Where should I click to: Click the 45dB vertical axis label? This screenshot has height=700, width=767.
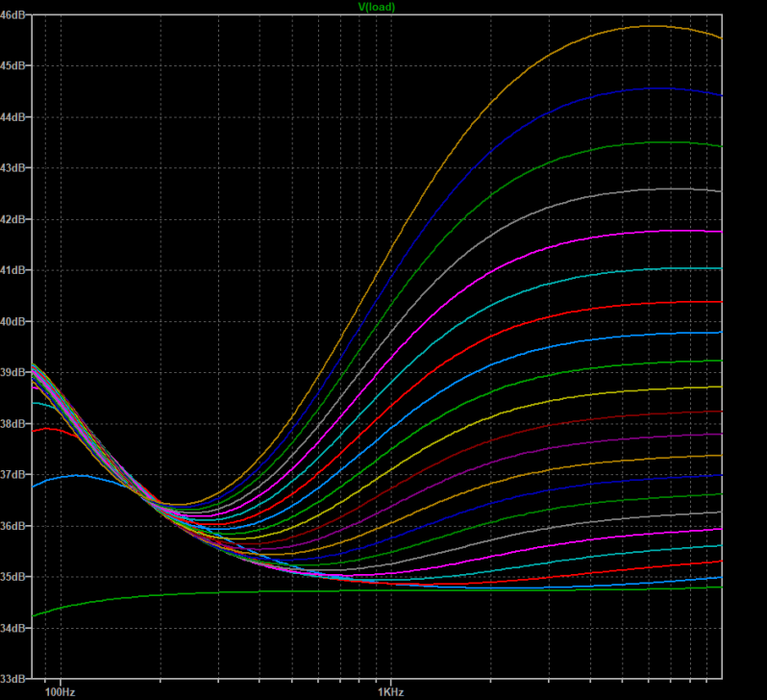[x=15, y=66]
